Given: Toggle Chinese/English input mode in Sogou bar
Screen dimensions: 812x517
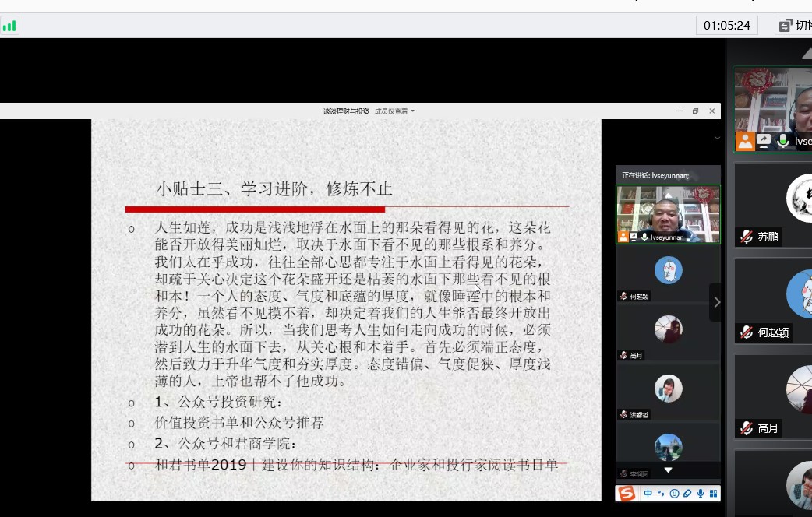Looking at the screenshot, I should click(648, 493).
